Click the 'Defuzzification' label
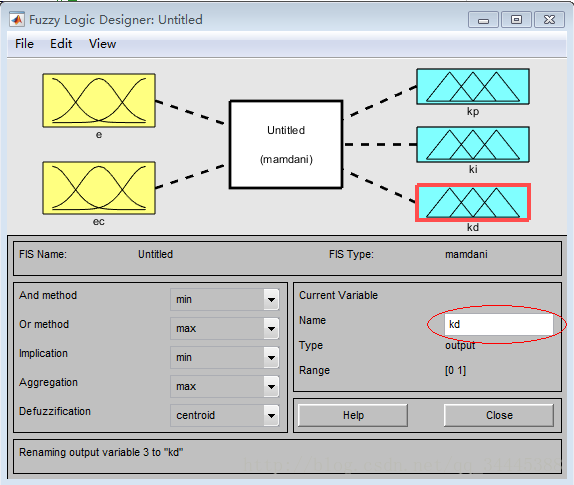 [x=55, y=411]
